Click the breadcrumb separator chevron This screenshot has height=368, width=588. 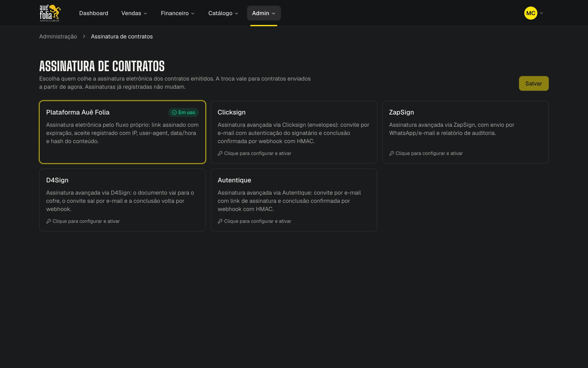point(84,37)
